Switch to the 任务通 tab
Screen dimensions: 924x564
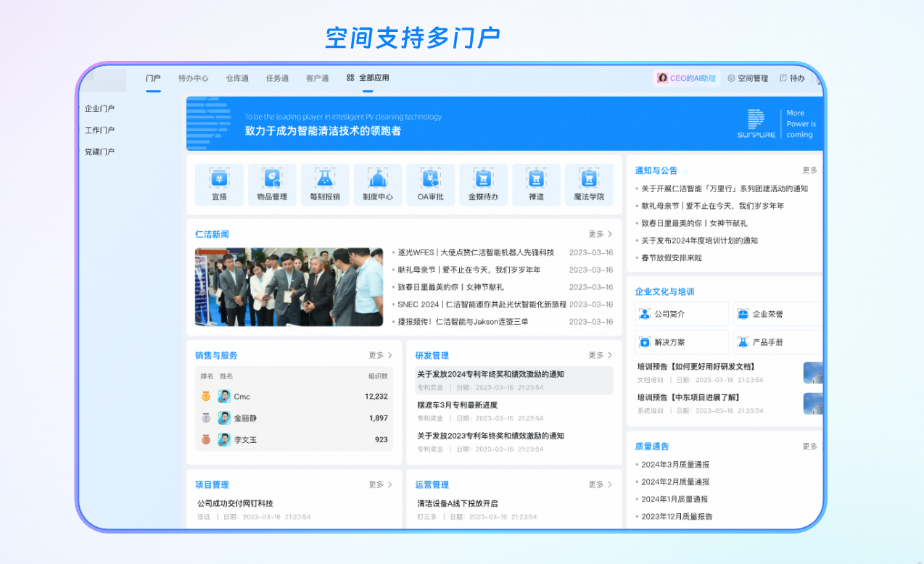pos(277,78)
